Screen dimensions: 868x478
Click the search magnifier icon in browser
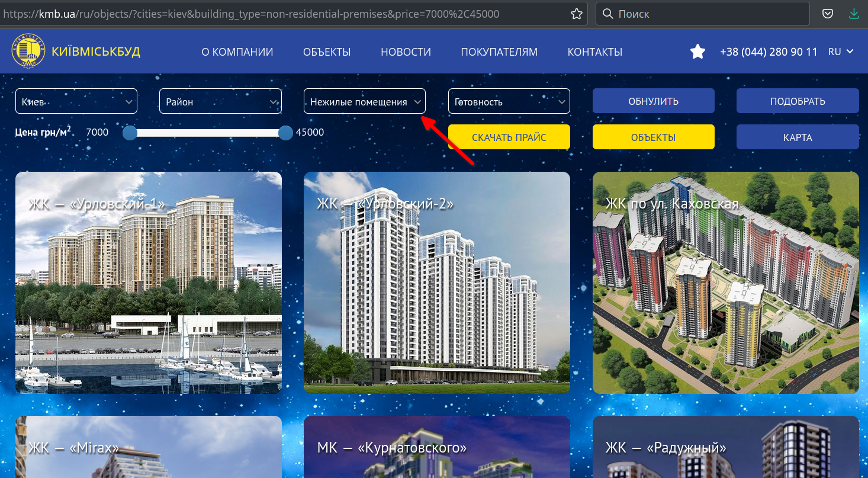(607, 14)
